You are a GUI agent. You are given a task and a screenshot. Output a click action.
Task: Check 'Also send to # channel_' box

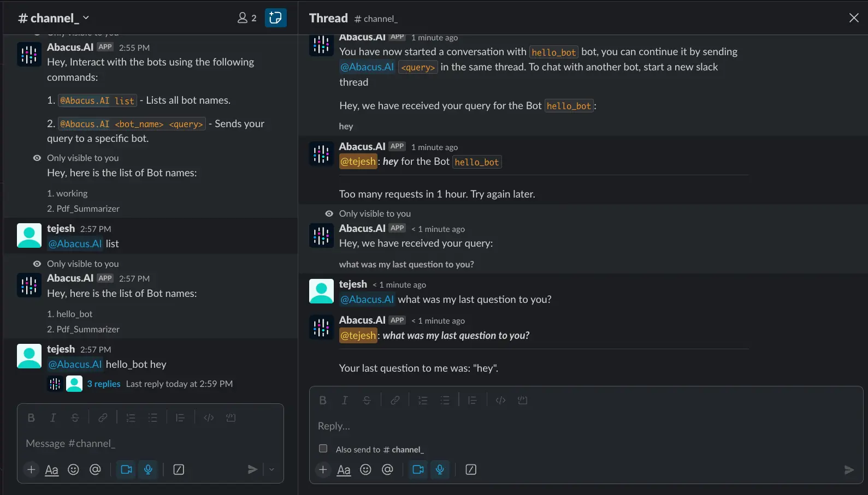[323, 449]
